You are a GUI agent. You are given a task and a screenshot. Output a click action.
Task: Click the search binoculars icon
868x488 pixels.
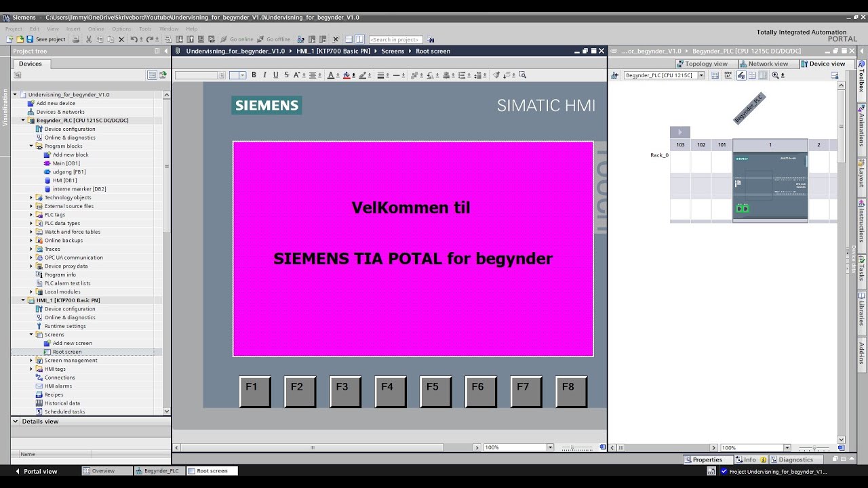click(431, 39)
